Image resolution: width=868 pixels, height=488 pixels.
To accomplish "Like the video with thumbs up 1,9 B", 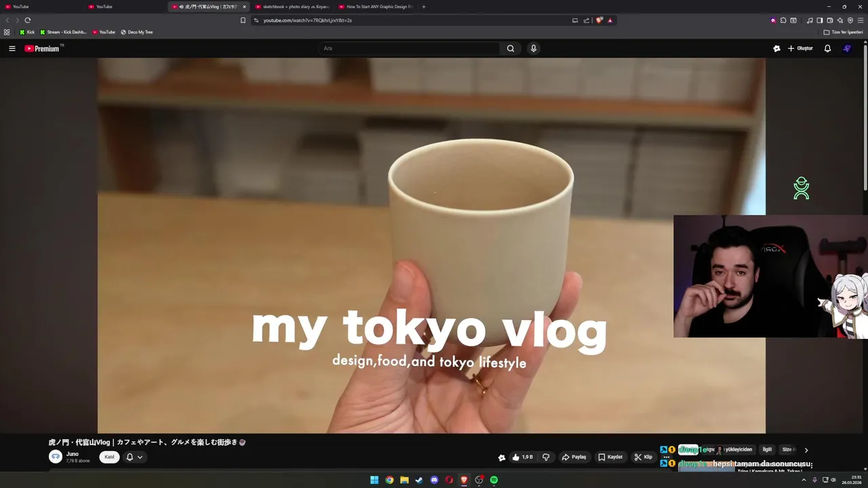I will click(x=521, y=457).
